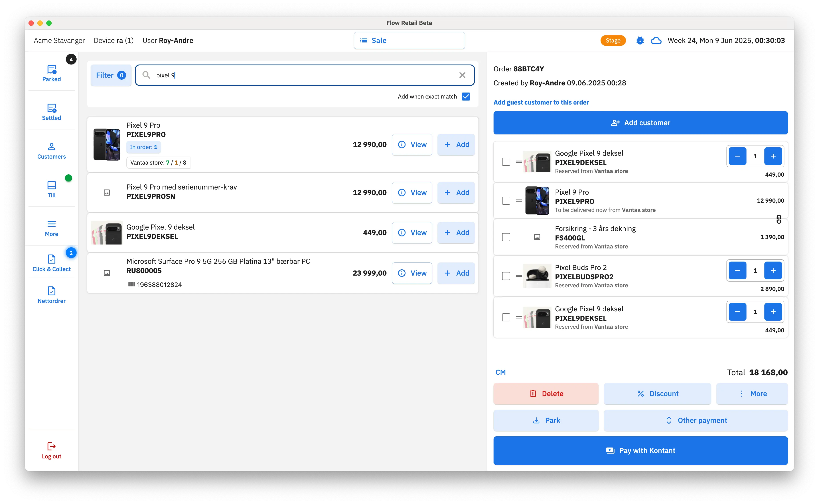Screen dimensions: 819x504
Task: Tick the Forsikring FS400GL line checkbox
Action: point(506,237)
